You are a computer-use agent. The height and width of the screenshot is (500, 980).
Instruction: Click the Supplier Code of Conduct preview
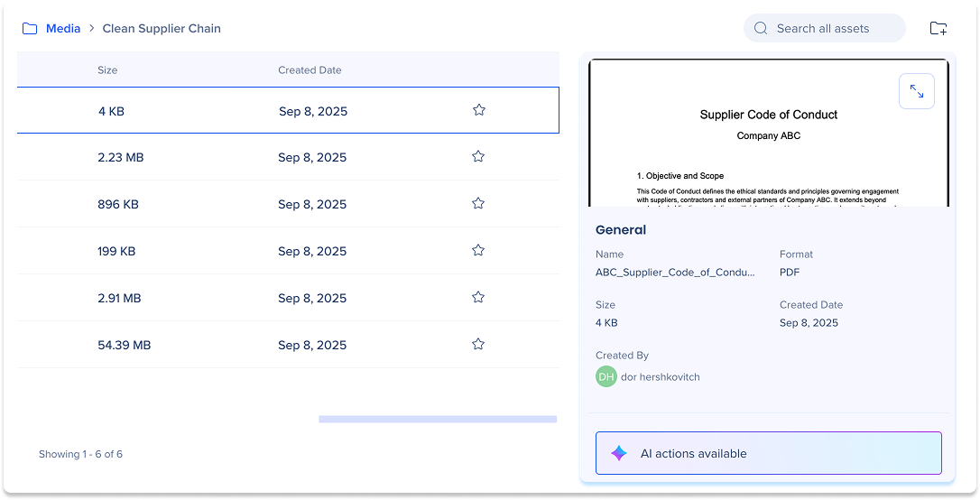click(768, 144)
